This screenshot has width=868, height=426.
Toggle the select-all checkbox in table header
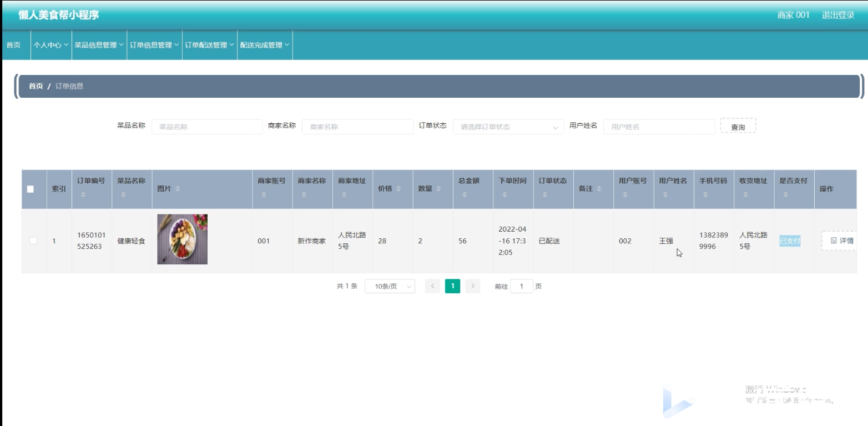click(x=31, y=189)
